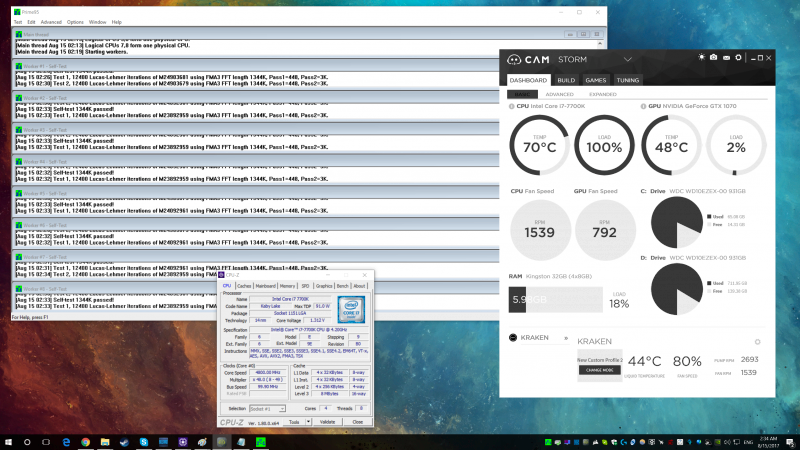Click the GPU info icon beside GeForce GTX 1070
The image size is (800, 450).
pos(643,106)
